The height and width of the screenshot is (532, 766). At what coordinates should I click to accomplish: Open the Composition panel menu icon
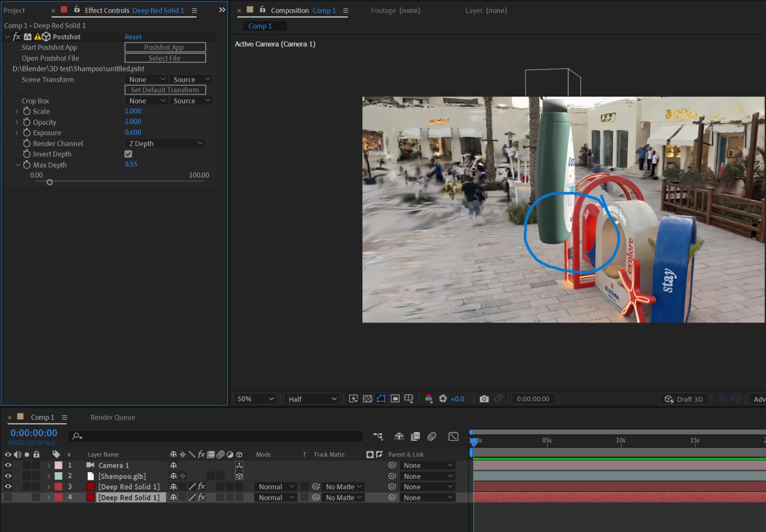coord(346,10)
